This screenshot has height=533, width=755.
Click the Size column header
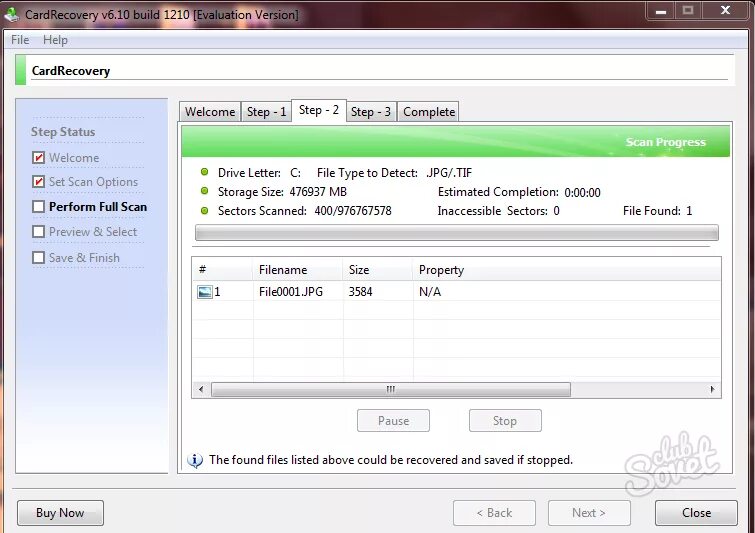(x=378, y=270)
